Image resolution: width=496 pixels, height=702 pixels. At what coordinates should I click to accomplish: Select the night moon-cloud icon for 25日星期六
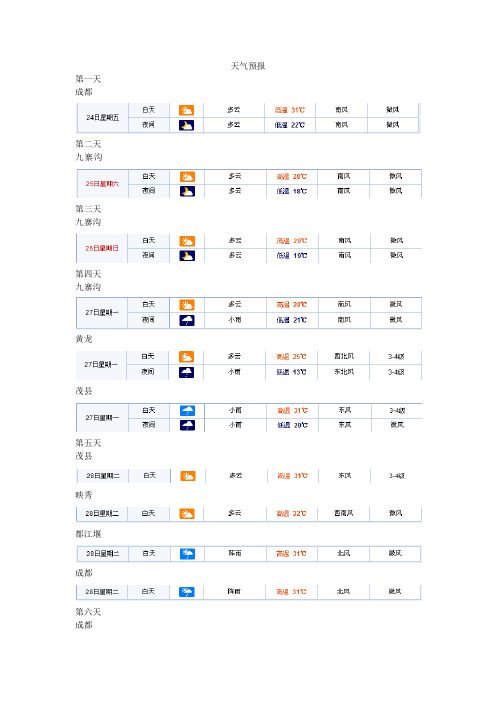pos(187,191)
